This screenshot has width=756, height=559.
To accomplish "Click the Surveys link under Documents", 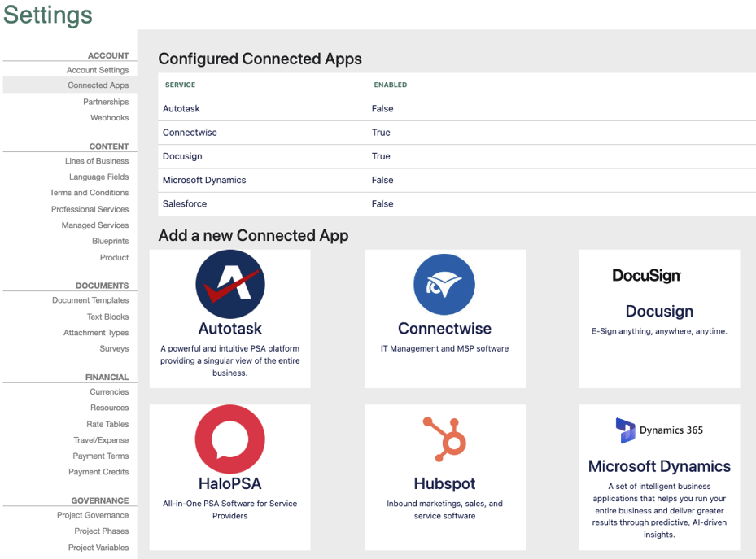I will click(x=115, y=348).
